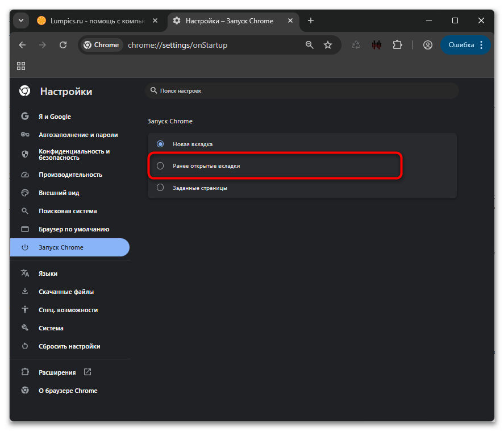Switch to the Lumpics.ru tab

click(x=97, y=21)
